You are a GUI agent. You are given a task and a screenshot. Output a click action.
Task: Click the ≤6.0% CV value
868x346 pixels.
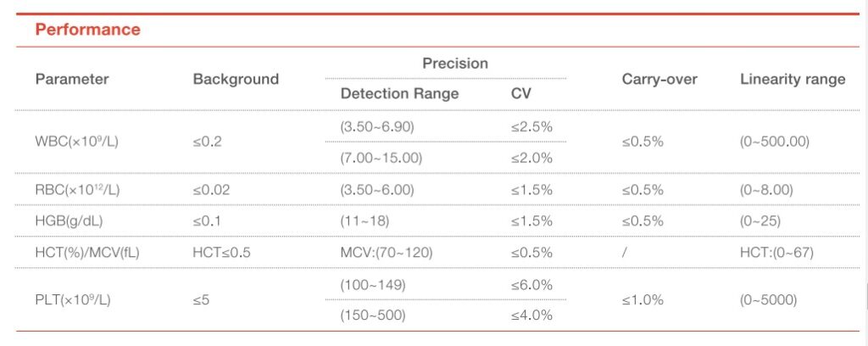click(531, 283)
